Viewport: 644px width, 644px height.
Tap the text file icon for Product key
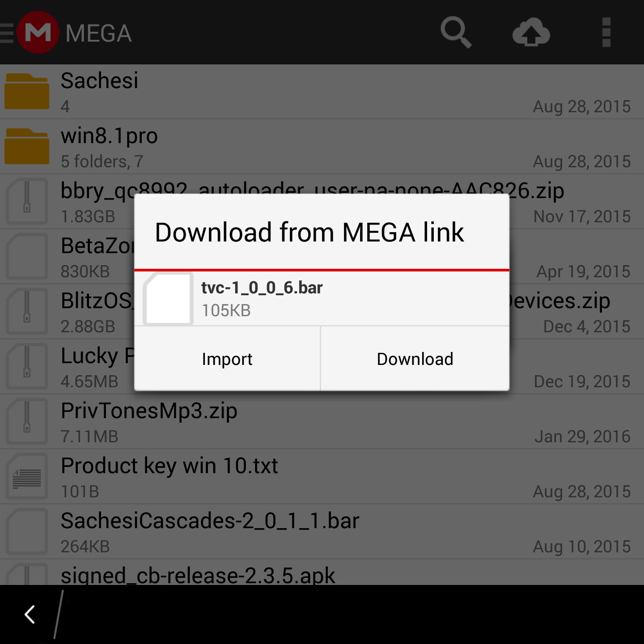[27, 476]
